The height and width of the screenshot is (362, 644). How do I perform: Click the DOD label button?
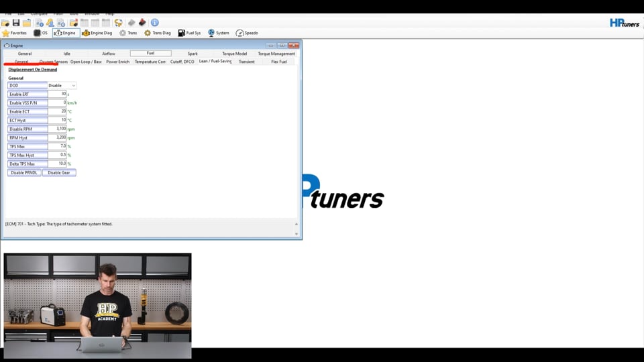28,85
